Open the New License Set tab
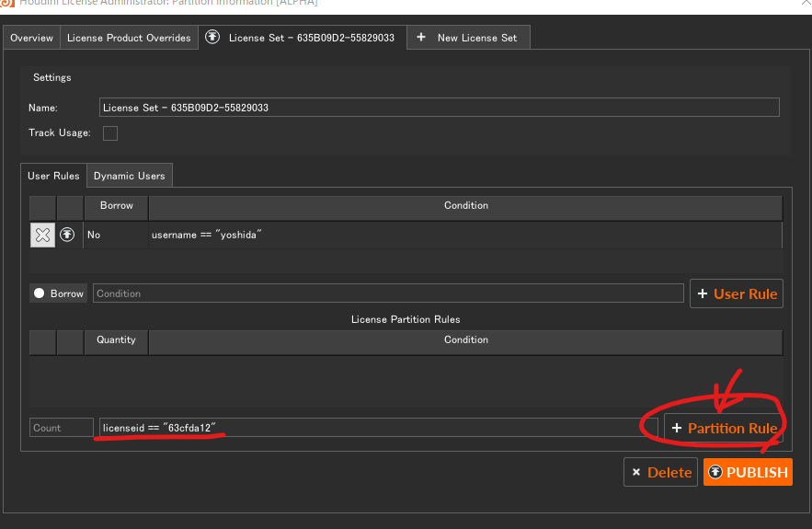The image size is (812, 529). click(x=469, y=38)
